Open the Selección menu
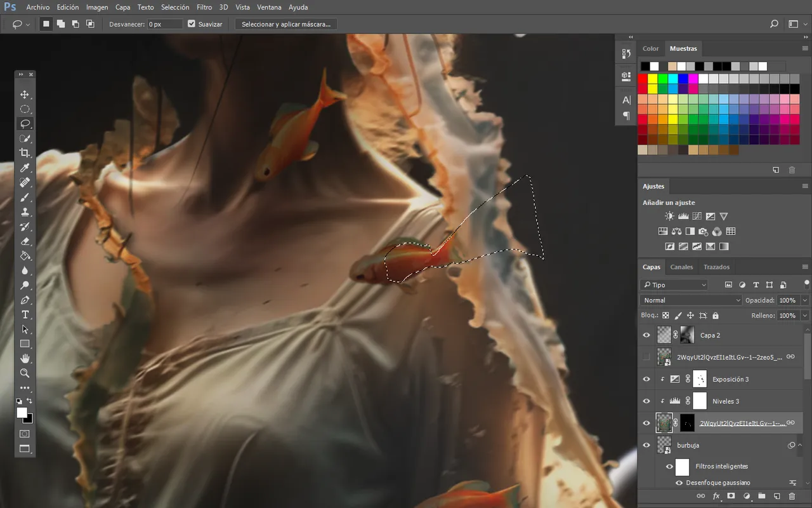The image size is (812, 508). 175,7
